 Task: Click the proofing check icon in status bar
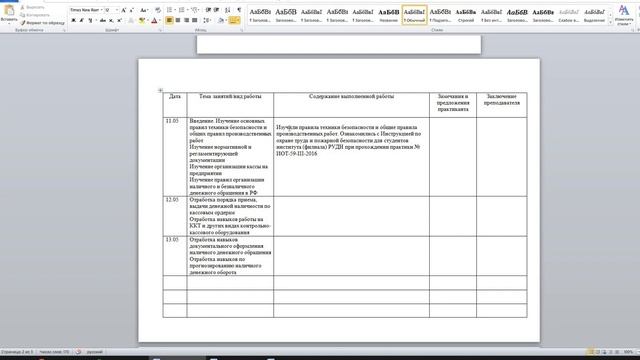78,352
